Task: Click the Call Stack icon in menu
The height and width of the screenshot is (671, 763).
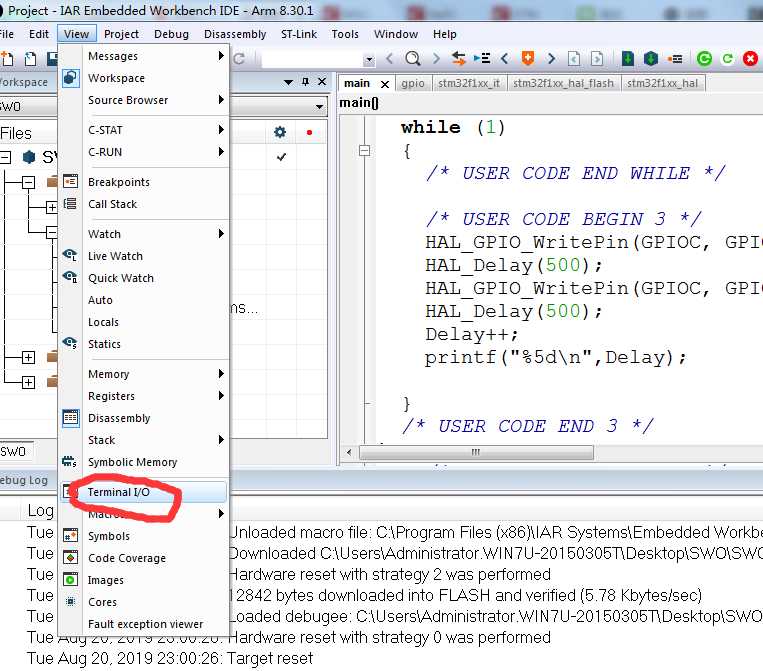Action: point(71,203)
